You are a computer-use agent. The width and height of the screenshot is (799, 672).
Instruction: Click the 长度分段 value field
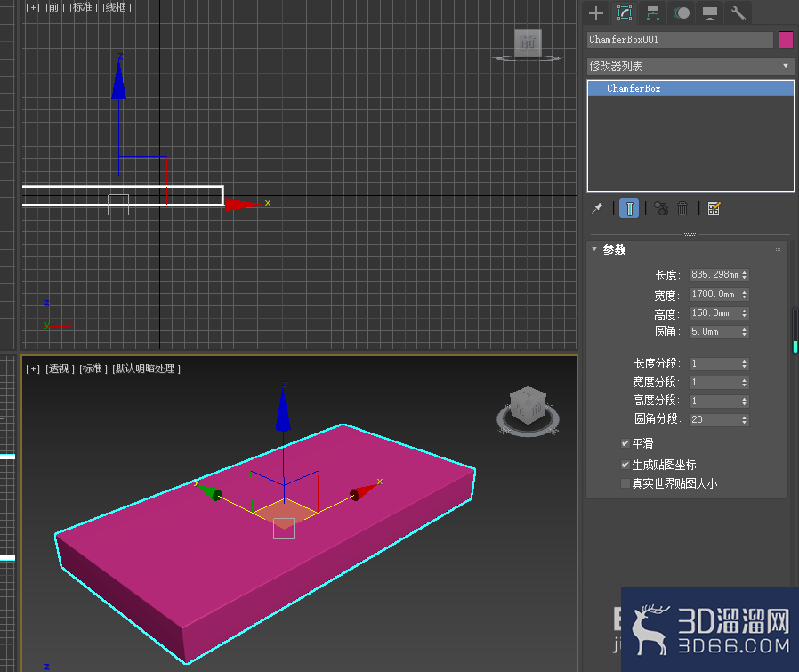click(x=715, y=363)
